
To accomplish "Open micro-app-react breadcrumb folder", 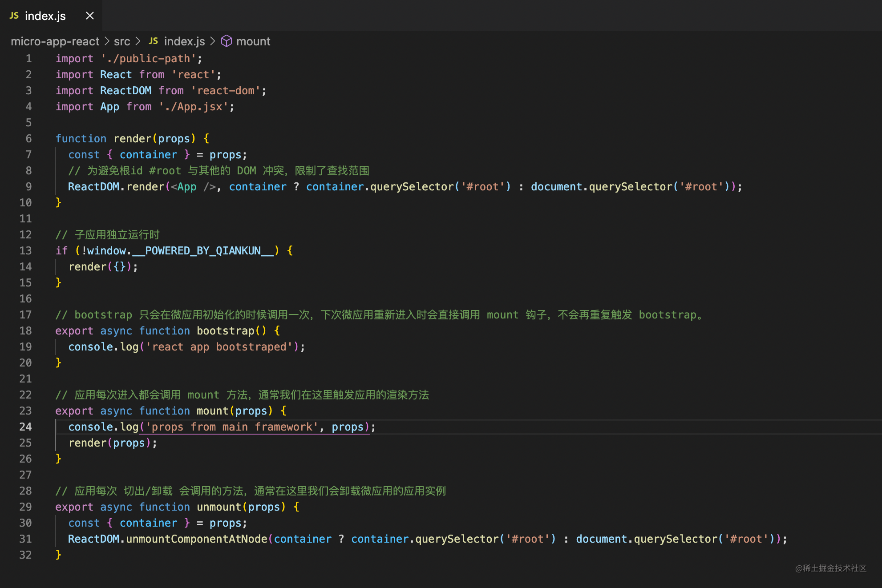I will coord(55,41).
